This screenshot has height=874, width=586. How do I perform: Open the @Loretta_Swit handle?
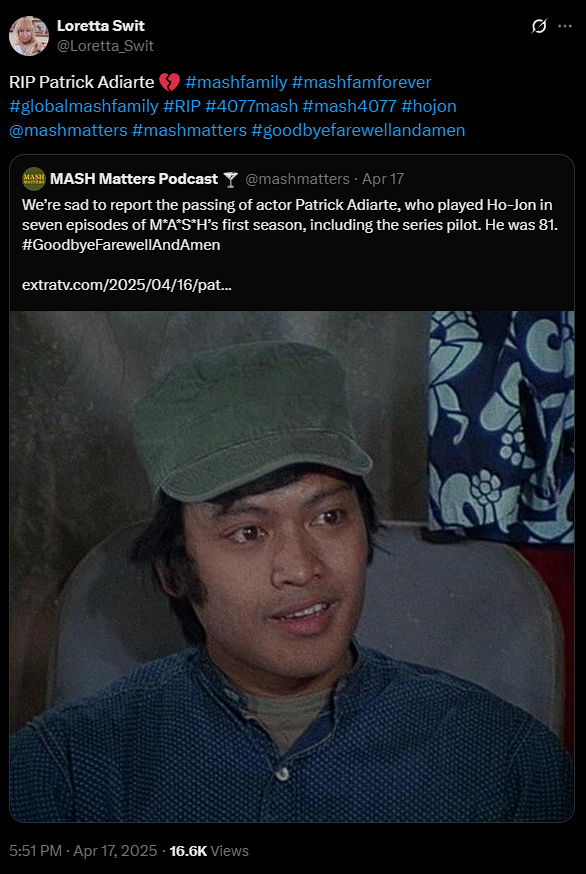pos(105,46)
